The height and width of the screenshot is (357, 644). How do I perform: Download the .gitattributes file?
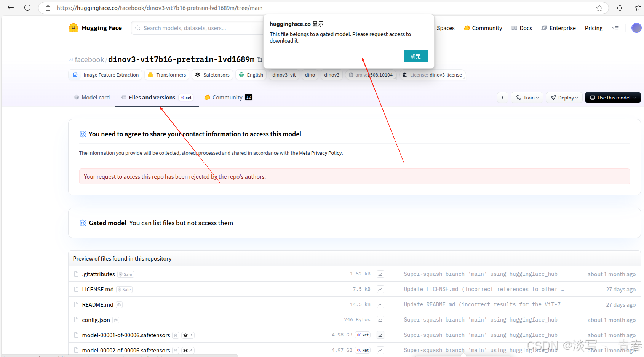pyautogui.click(x=380, y=274)
